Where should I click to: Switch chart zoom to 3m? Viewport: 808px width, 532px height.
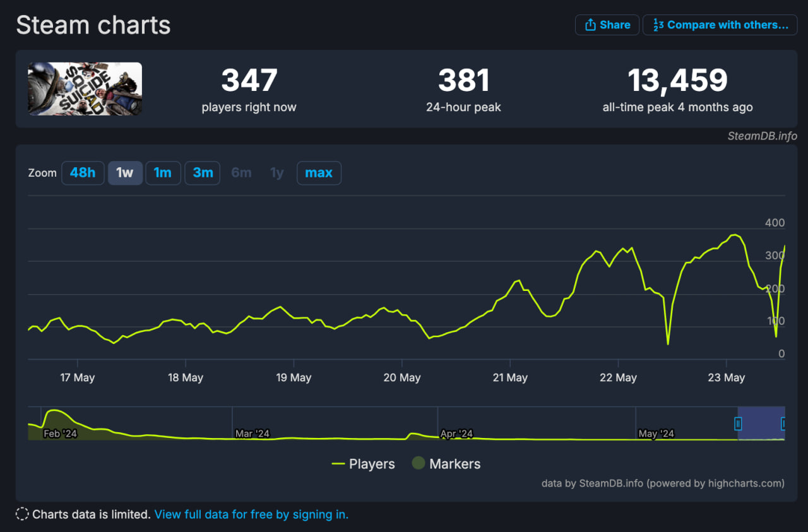pyautogui.click(x=203, y=173)
